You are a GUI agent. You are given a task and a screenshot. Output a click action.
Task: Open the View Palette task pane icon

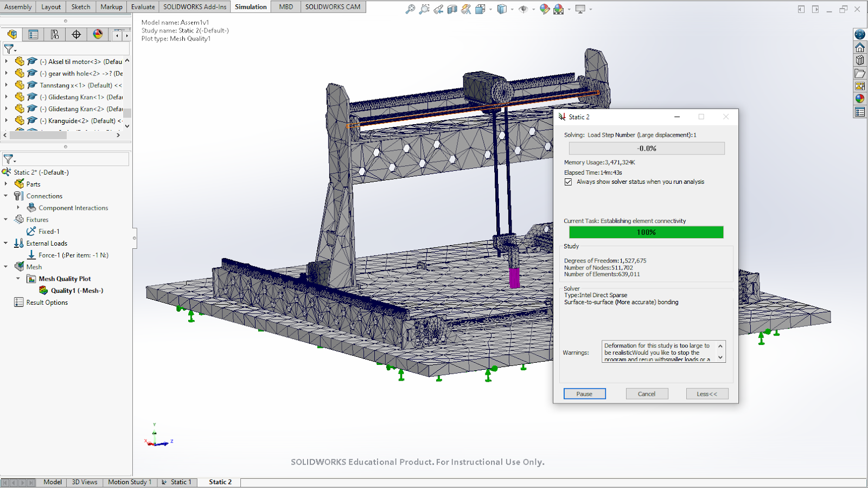pyautogui.click(x=860, y=86)
